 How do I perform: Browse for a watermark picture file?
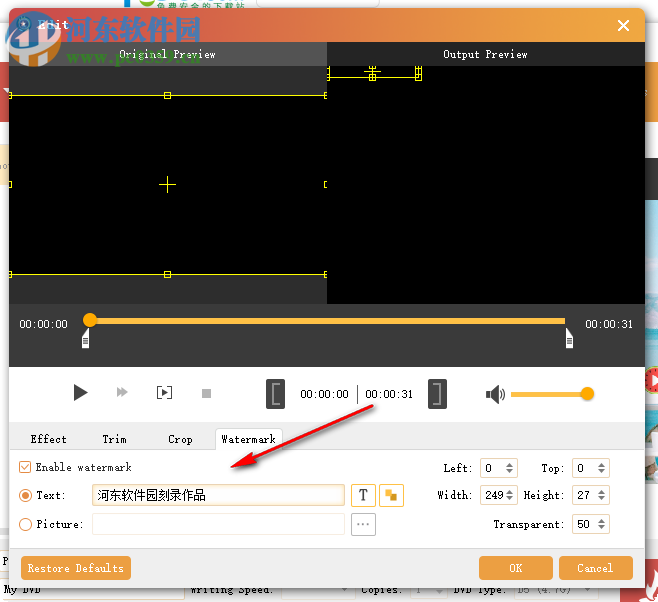pos(363,524)
